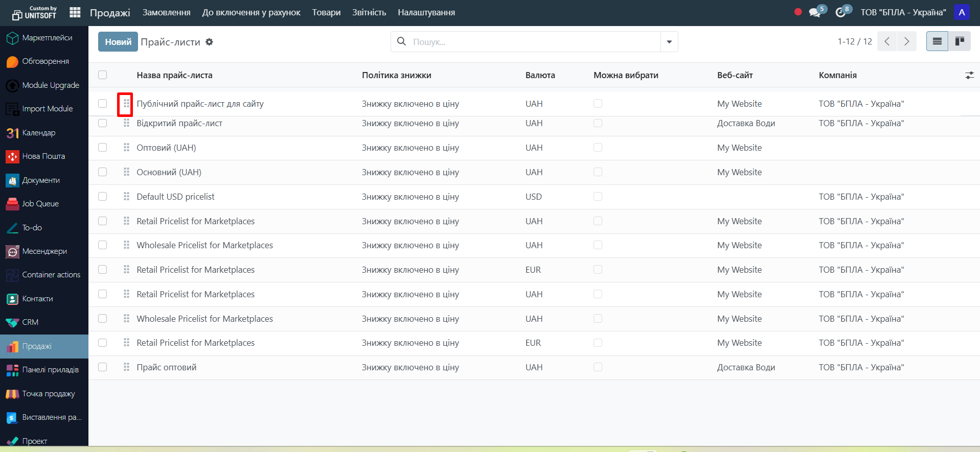This screenshot has width=980, height=452.
Task: Open the Налаштування menu
Action: click(426, 12)
